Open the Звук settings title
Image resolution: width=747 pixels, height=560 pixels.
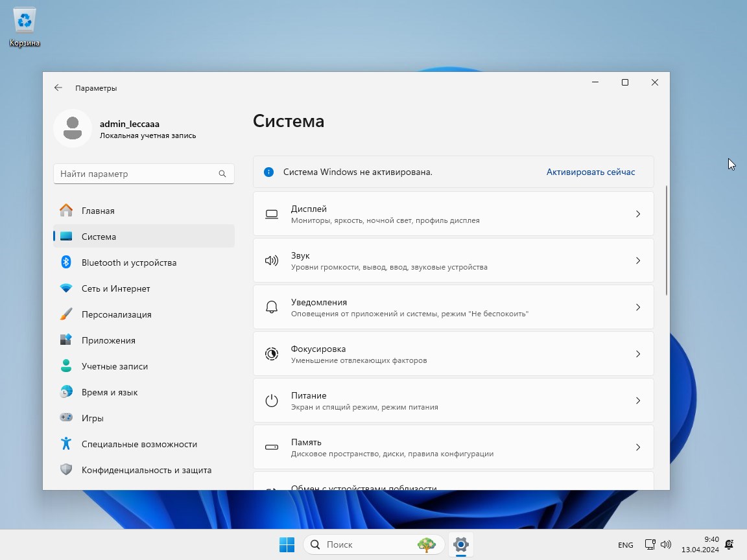tap(300, 255)
